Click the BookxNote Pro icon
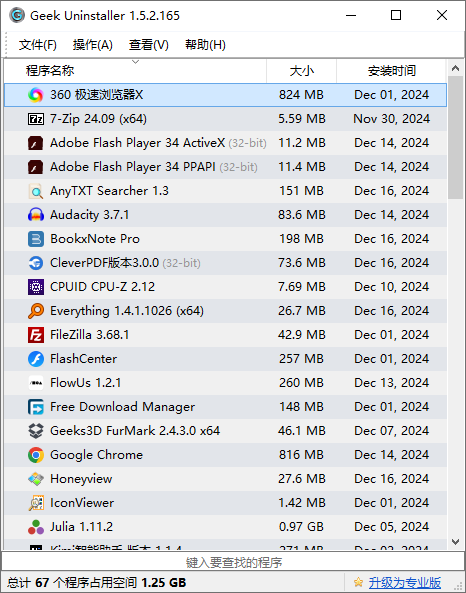Image resolution: width=466 pixels, height=593 pixels. (36, 239)
